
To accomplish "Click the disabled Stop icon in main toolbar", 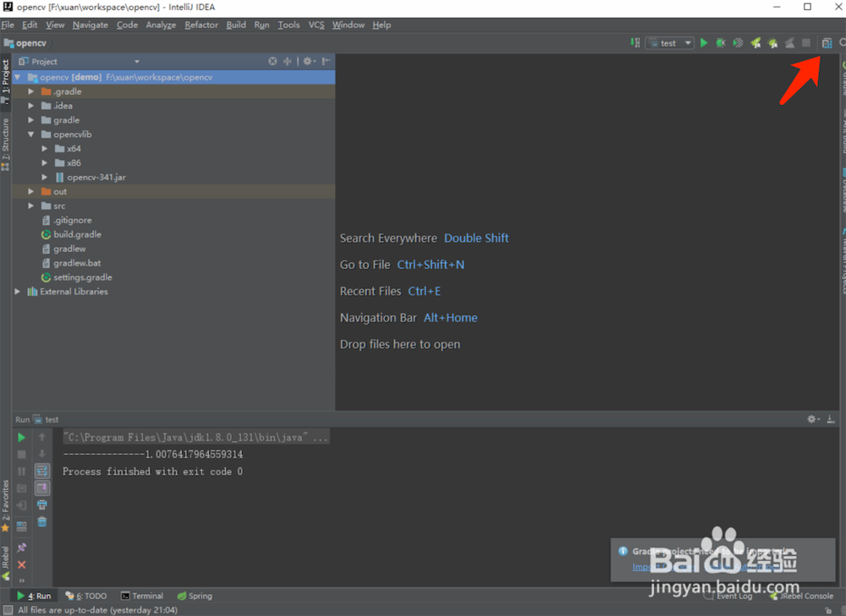I will click(x=806, y=42).
